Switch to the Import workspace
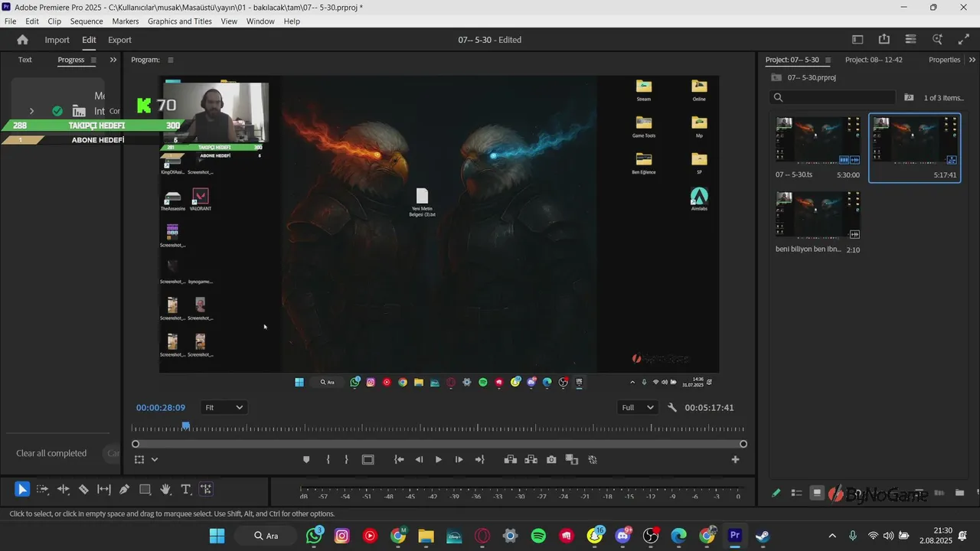 tap(57, 40)
